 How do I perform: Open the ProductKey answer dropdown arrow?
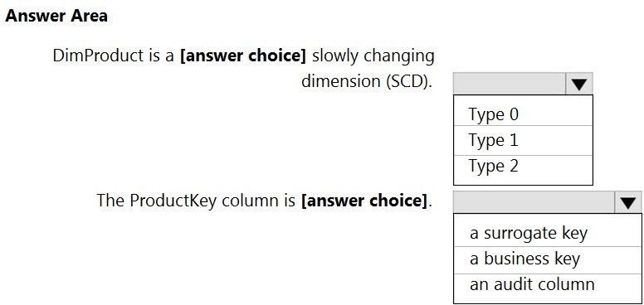coord(628,202)
